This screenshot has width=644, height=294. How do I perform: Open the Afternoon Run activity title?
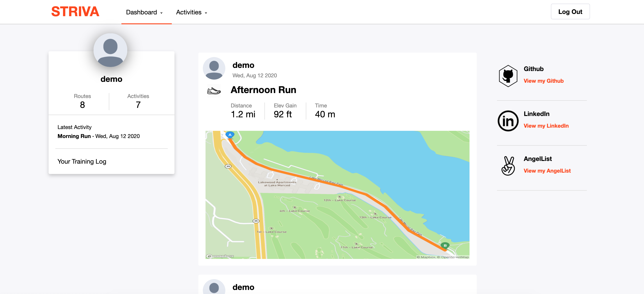(x=263, y=90)
